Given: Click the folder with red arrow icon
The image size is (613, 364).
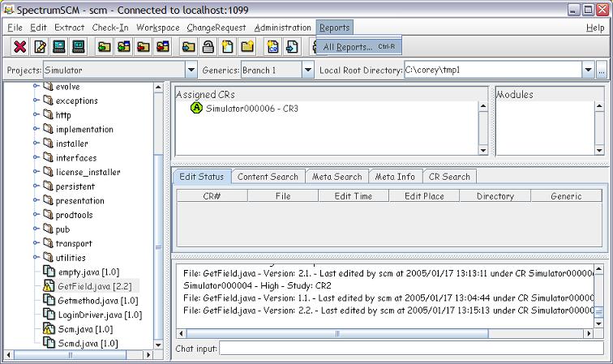Looking at the screenshot, I should 143,47.
